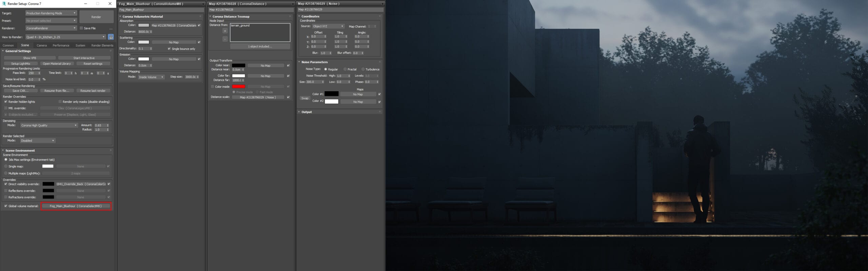Open the Save File ellipsis browse button
868x271 pixels.
point(111,28)
